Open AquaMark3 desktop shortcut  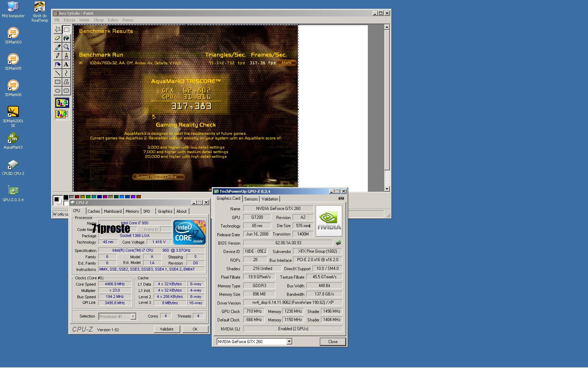[13, 141]
